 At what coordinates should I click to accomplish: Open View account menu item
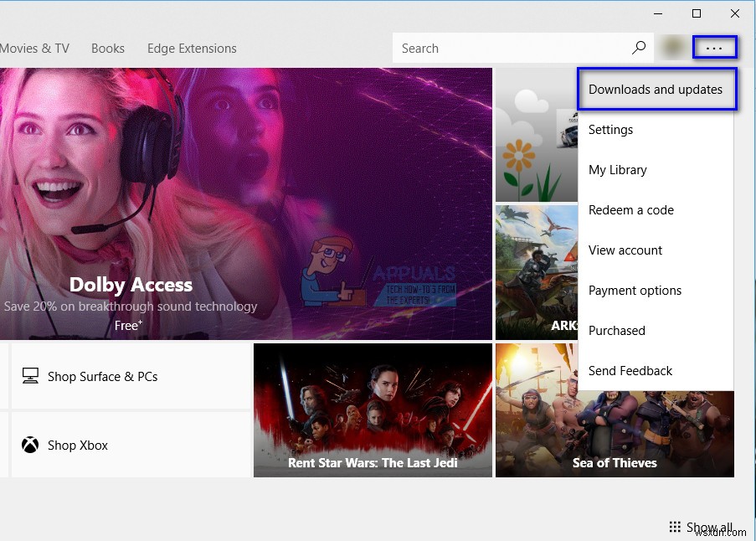(656, 250)
